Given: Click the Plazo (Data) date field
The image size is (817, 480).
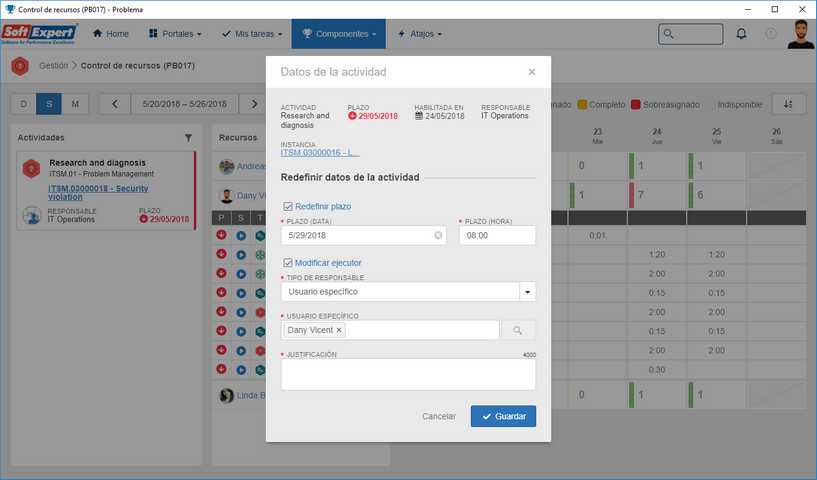Looking at the screenshot, I should (363, 236).
